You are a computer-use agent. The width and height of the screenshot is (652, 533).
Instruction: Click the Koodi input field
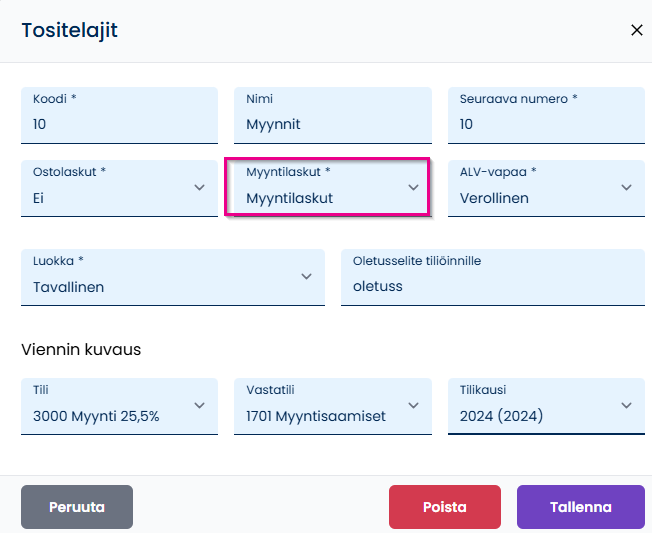click(x=119, y=116)
